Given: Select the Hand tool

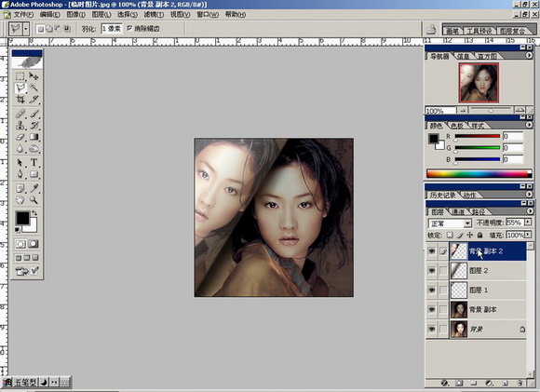Looking at the screenshot, I should [x=20, y=200].
